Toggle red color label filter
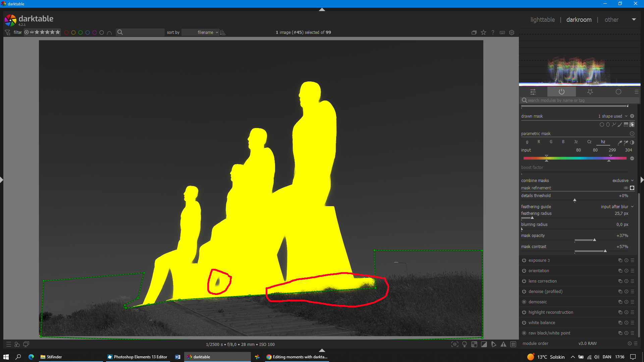This screenshot has width=644, height=362. [66, 33]
